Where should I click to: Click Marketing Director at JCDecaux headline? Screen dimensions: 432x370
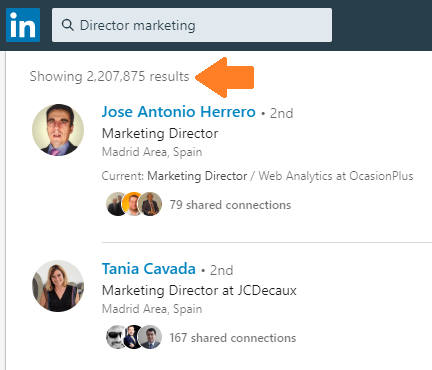(199, 290)
